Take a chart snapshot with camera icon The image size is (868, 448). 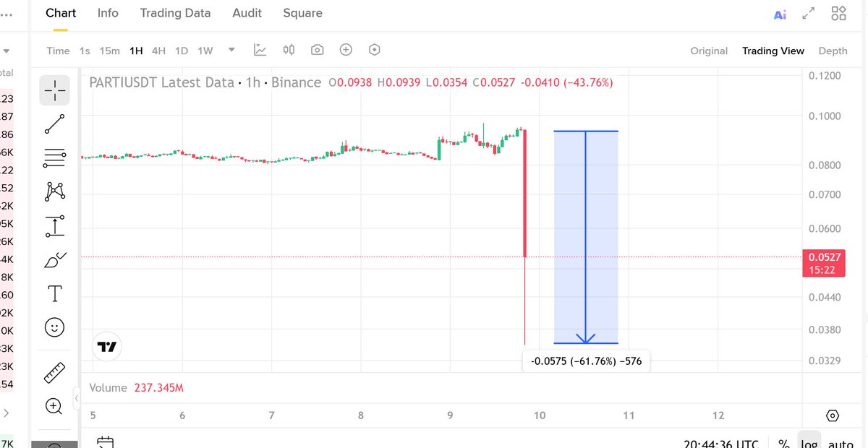[x=317, y=50]
